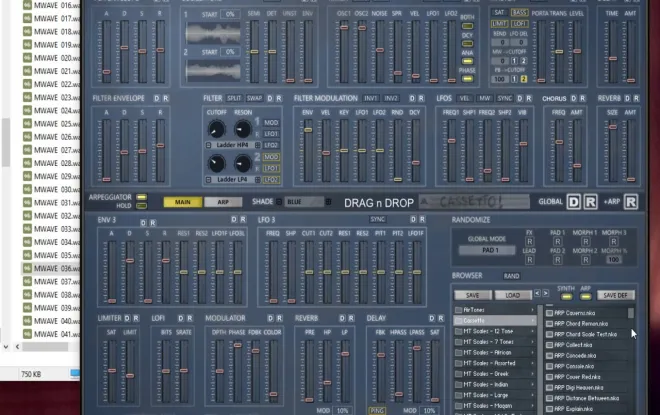This screenshot has width=660, height=415.
Task: Switch to the ARP page tab
Action: tap(223, 202)
